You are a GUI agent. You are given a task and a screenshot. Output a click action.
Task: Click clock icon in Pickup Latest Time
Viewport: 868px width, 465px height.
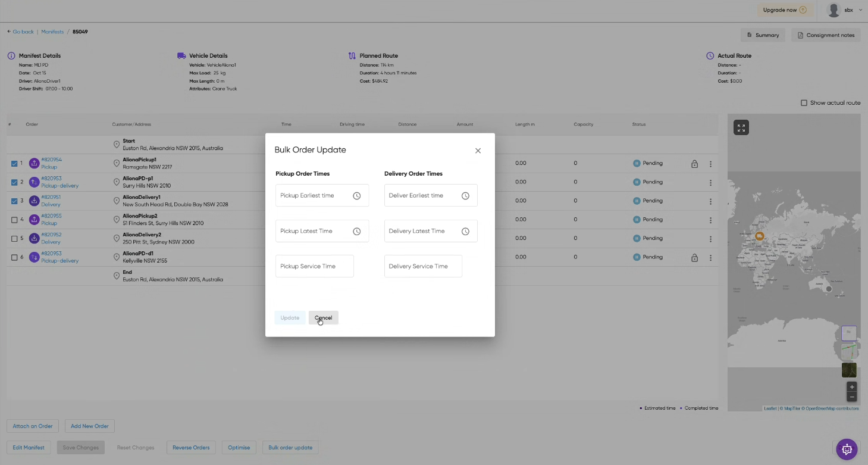coord(356,232)
